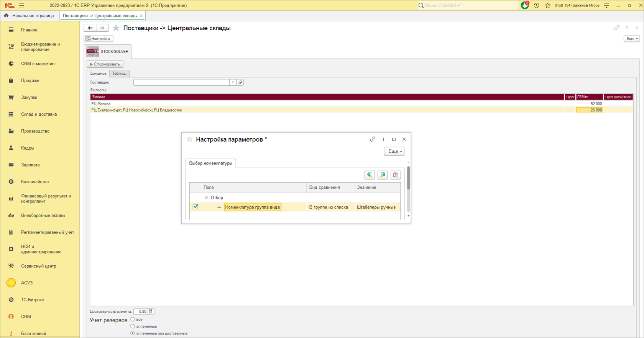Open the history clock icon
This screenshot has width=644, height=338.
(536, 5)
